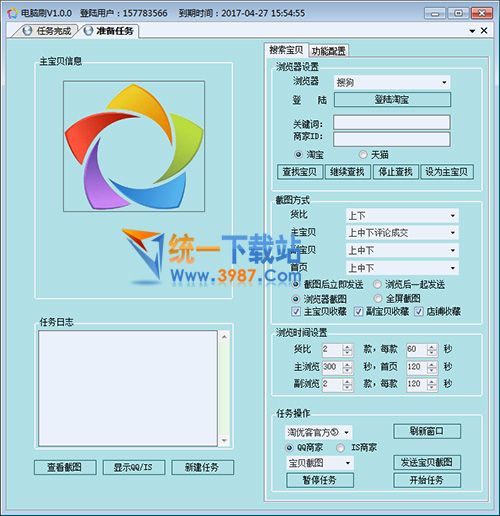Click the globe icon on 准备任务 tab
The image size is (500, 516).
tap(88, 31)
